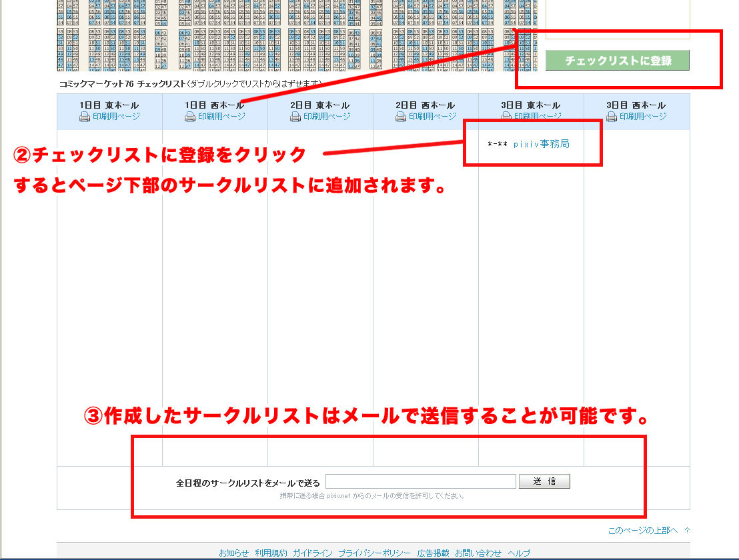Screen dimensions: 739x560
Task: Click the printer icon for 1日目 西ホール
Action: click(189, 115)
